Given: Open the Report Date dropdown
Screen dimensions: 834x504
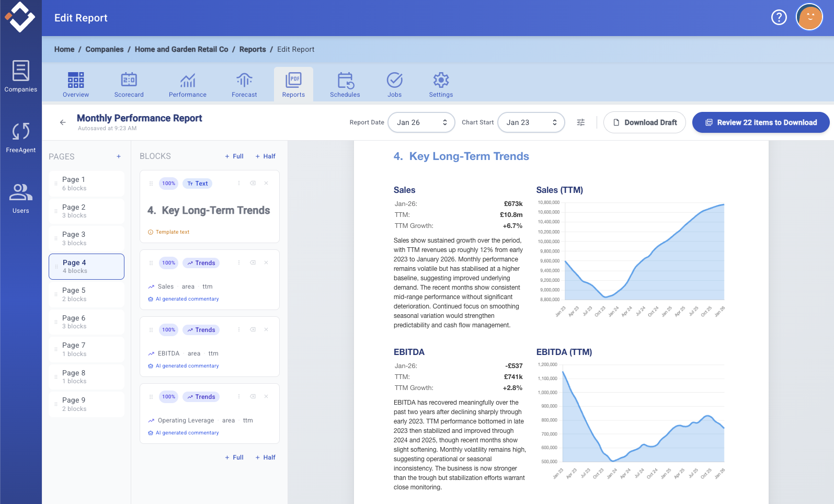Looking at the screenshot, I should 421,122.
